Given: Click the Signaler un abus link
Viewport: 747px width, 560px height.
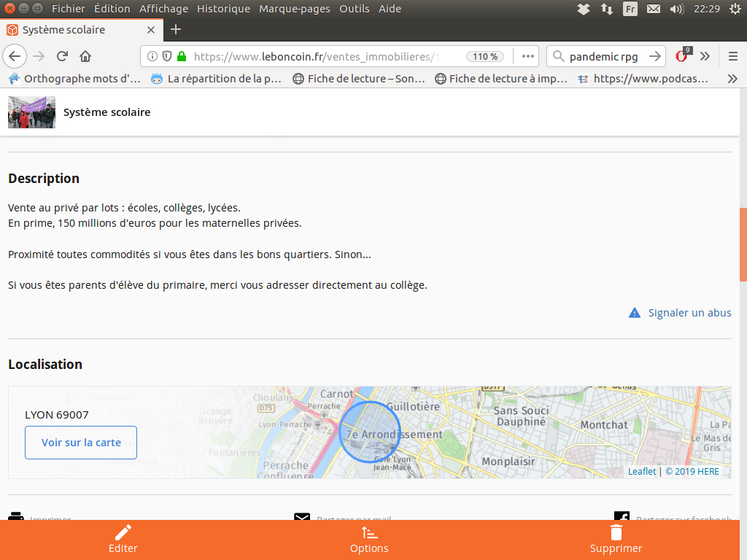Looking at the screenshot, I should click(x=689, y=313).
